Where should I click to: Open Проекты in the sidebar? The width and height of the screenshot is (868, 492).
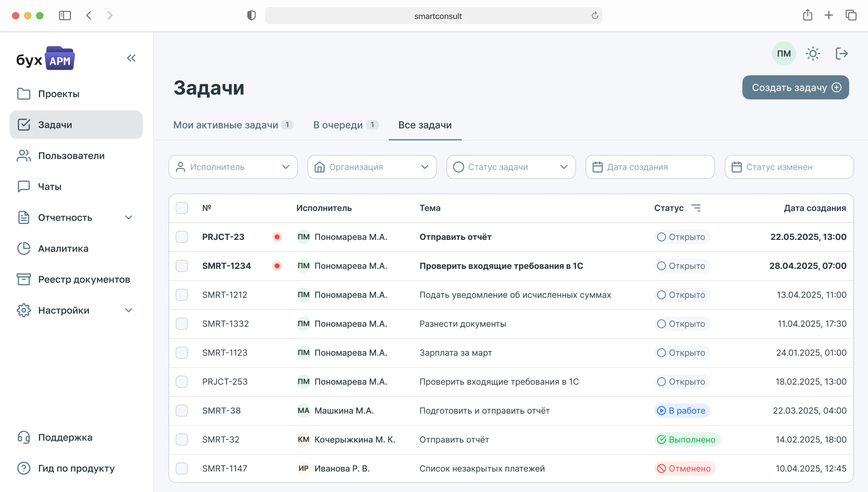click(76, 94)
